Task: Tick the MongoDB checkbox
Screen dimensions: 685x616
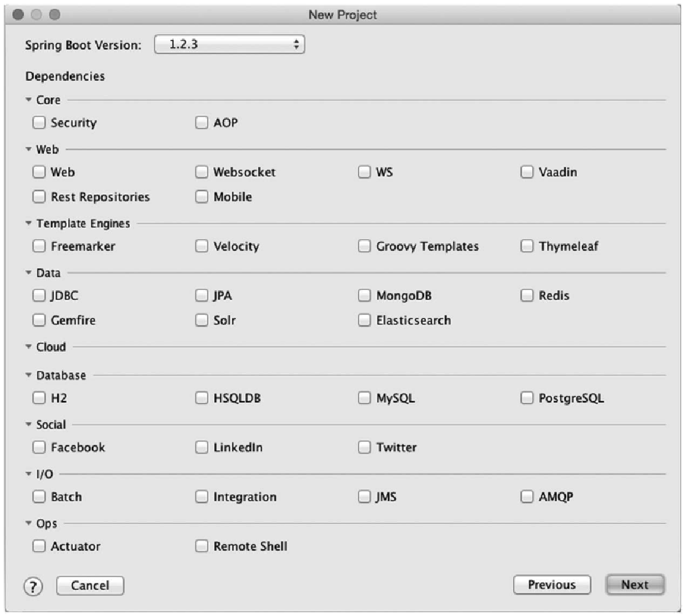Action: (364, 296)
